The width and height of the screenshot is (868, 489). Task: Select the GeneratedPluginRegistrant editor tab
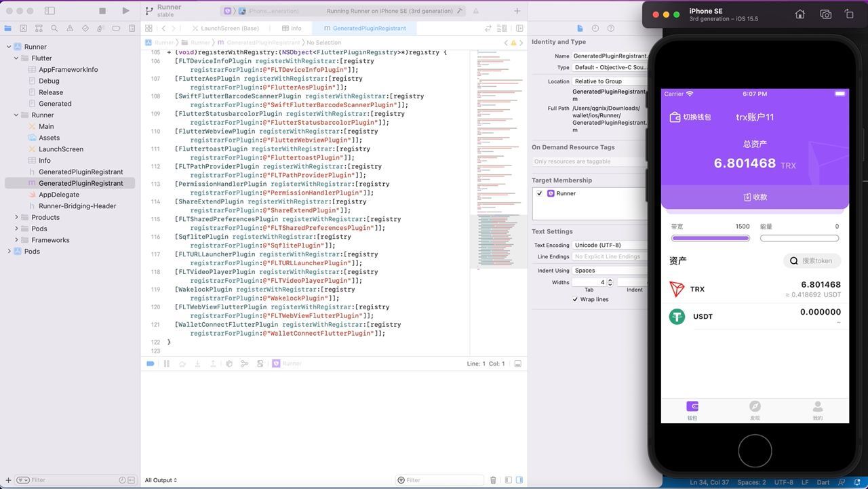365,28
